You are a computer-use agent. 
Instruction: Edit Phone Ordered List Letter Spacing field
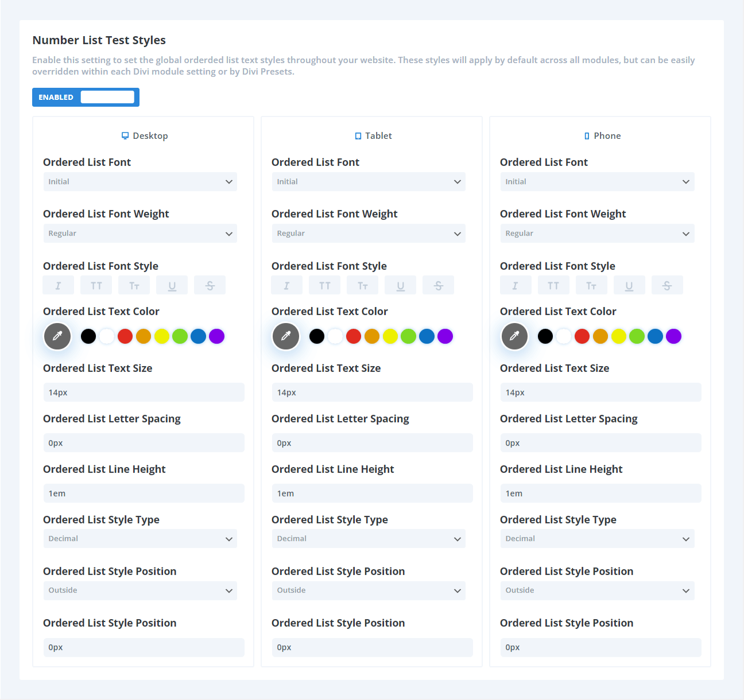click(x=601, y=443)
